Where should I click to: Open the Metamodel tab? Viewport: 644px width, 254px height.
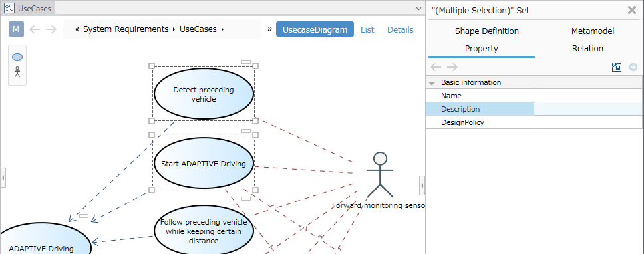[x=593, y=31]
